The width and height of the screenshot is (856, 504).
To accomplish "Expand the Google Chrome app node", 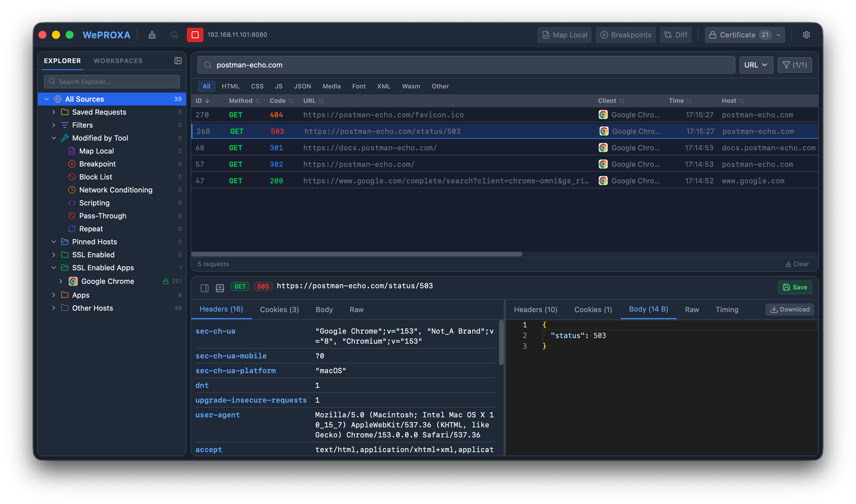I will (x=61, y=281).
